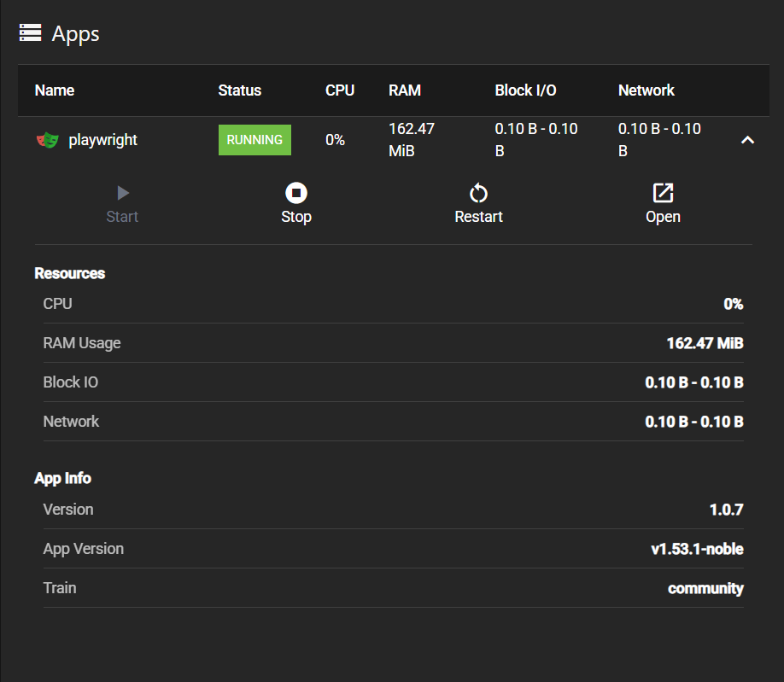784x682 pixels.
Task: Click the Status column header
Action: pos(240,90)
